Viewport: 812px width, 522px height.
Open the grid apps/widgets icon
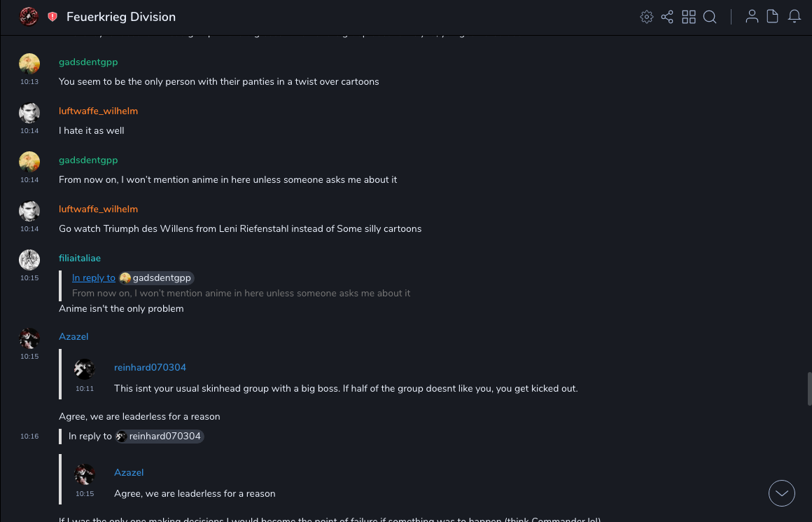tap(689, 17)
